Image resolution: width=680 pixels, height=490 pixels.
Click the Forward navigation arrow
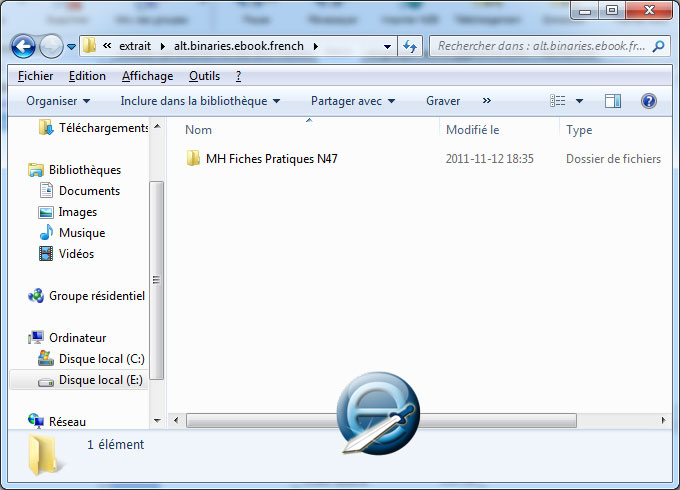click(51, 46)
